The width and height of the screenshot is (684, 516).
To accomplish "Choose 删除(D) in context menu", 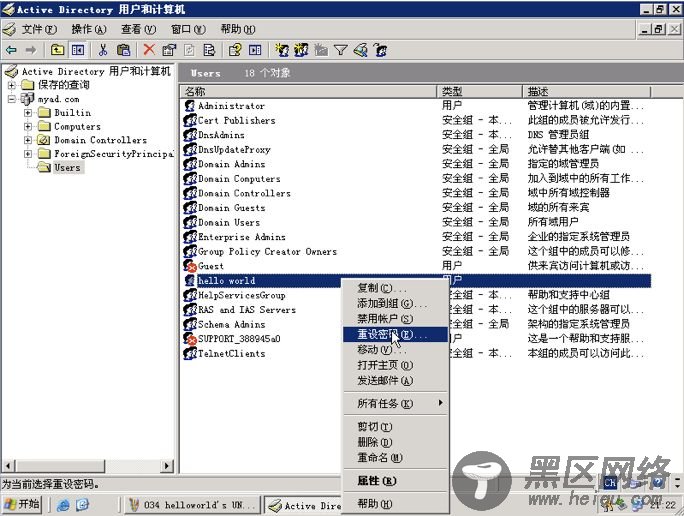I will click(395, 442).
